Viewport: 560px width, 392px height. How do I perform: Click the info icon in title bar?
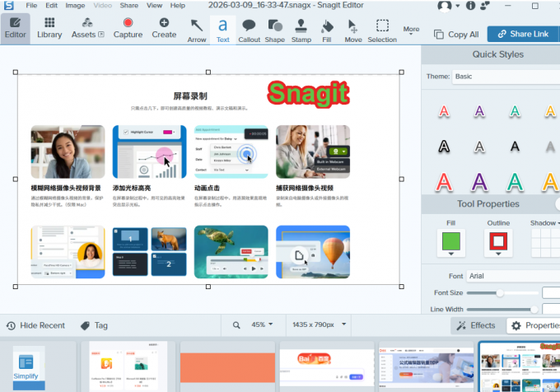coord(471,6)
